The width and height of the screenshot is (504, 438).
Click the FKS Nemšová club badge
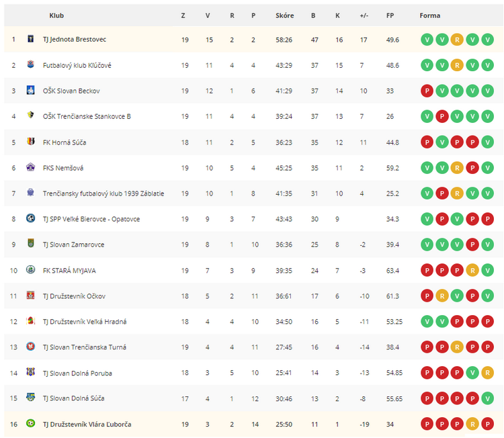pyautogui.click(x=30, y=167)
